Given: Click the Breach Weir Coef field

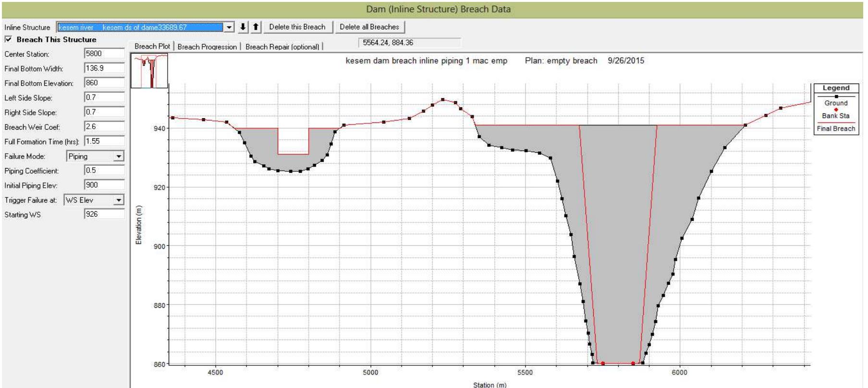Looking at the screenshot, I should [104, 127].
